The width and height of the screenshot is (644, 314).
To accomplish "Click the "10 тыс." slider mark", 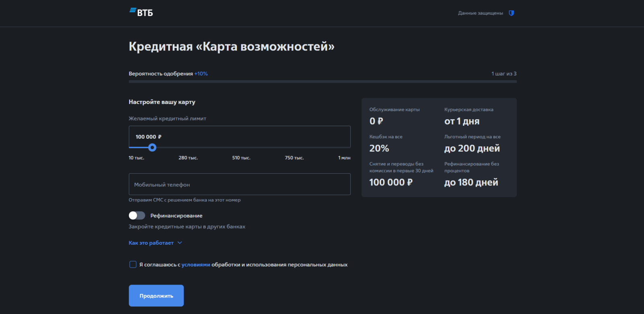I will [136, 158].
